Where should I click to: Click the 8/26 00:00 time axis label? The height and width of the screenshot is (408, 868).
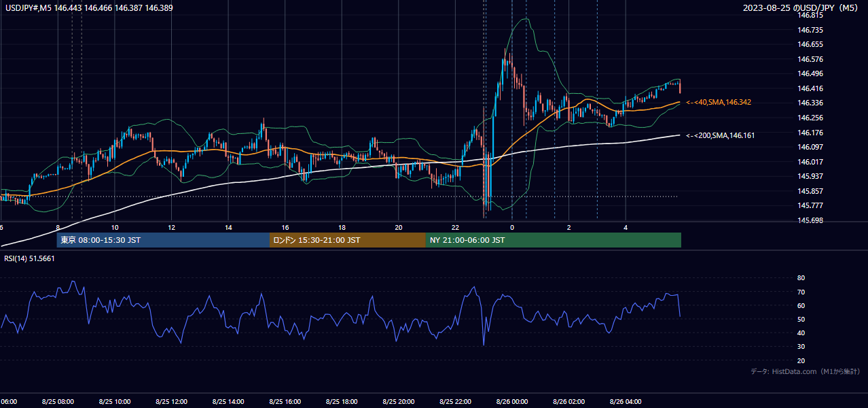tap(512, 402)
